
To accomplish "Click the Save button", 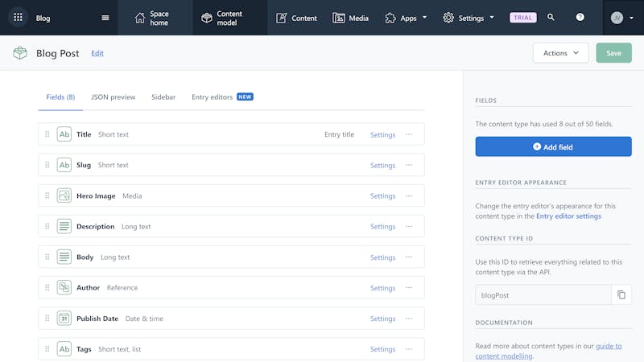I will coord(613,53).
